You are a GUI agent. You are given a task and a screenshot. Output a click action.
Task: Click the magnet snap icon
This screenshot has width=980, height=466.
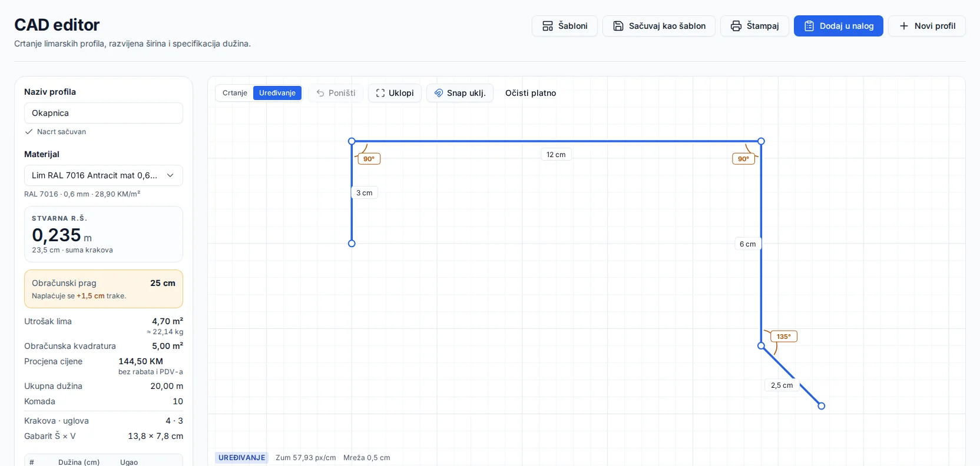coord(439,93)
